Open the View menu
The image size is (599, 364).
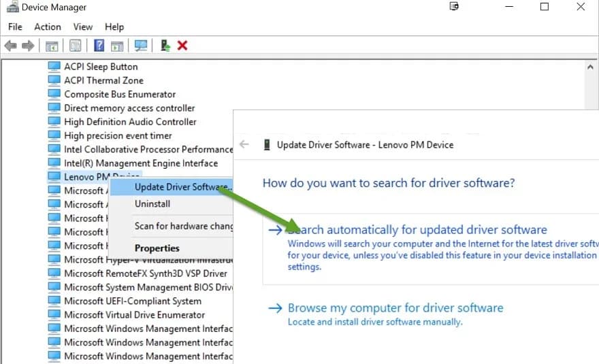pyautogui.click(x=83, y=27)
